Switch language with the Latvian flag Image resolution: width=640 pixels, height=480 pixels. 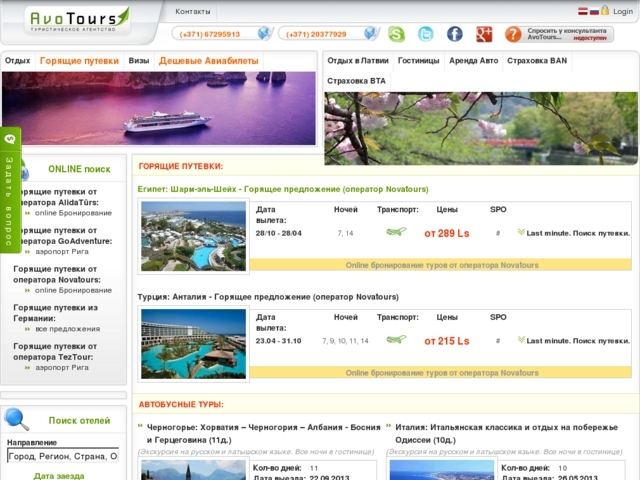(x=582, y=10)
